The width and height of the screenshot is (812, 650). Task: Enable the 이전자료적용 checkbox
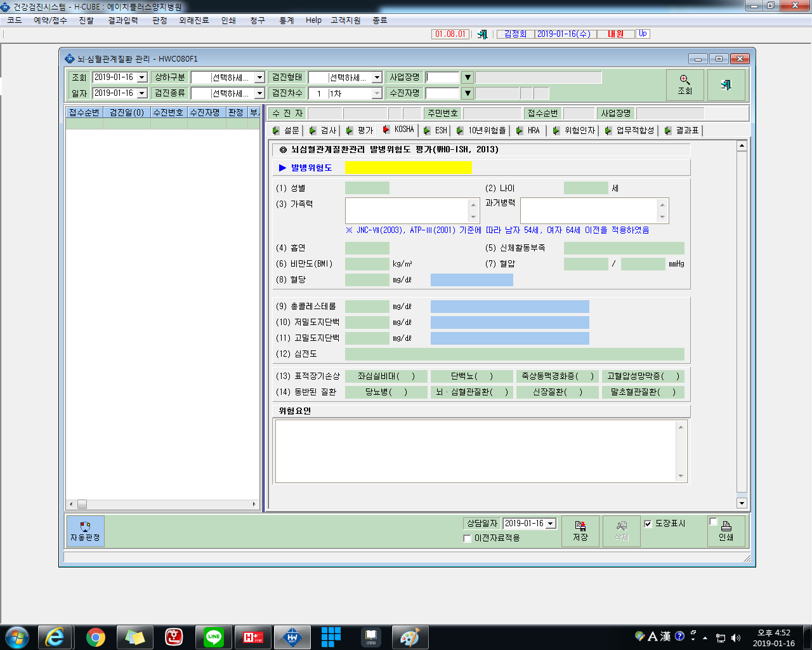tap(467, 538)
